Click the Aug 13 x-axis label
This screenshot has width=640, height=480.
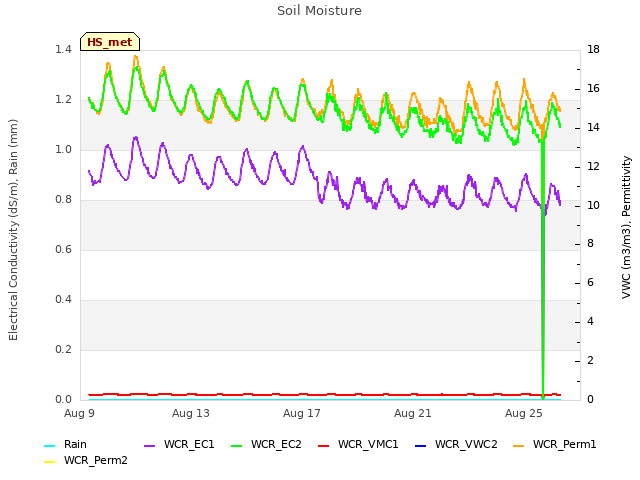[x=191, y=413]
